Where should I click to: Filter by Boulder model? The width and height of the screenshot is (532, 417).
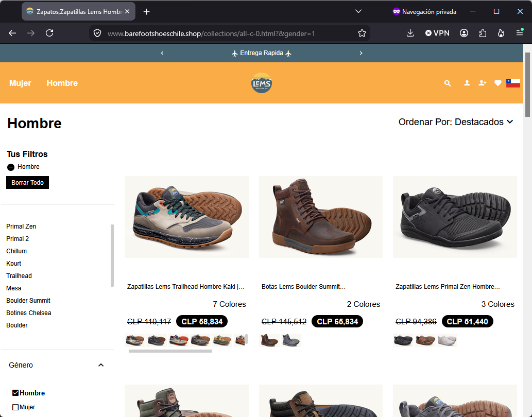point(17,325)
